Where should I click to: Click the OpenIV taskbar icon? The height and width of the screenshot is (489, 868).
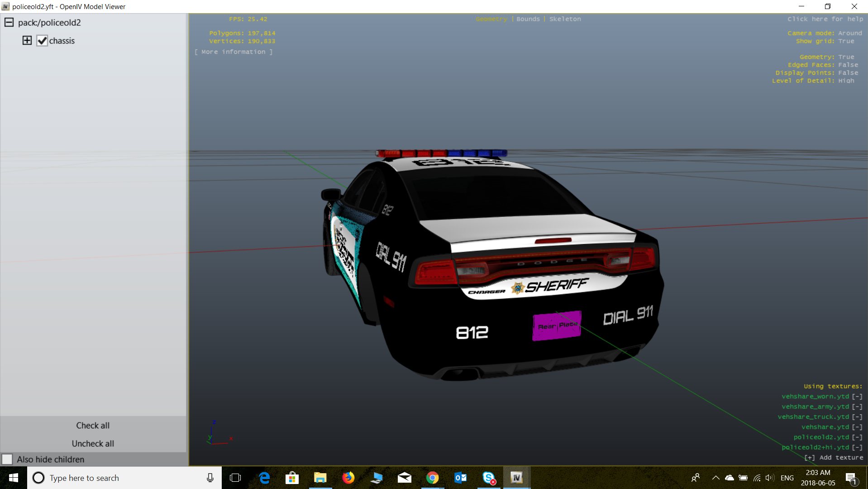coord(517,478)
